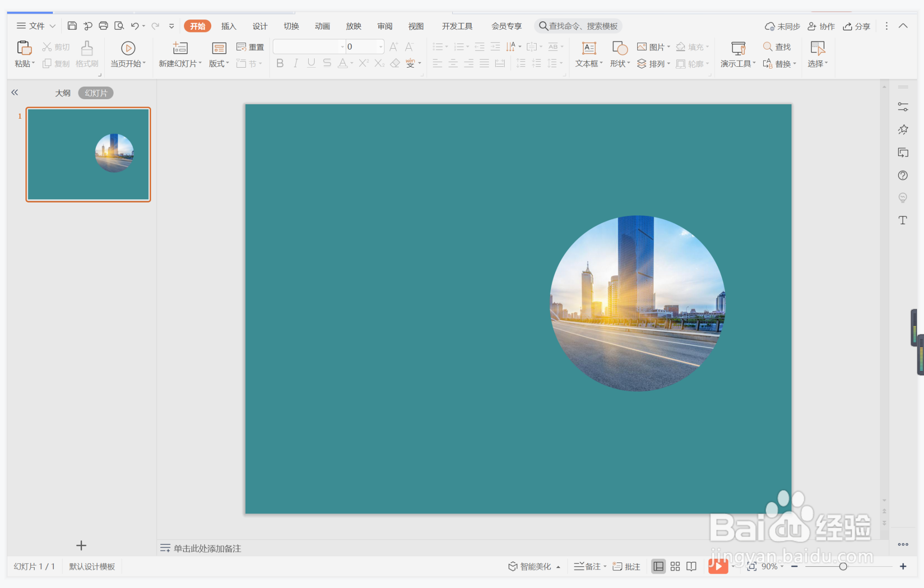Switch to slide sorter view
The width and height of the screenshot is (924, 588).
[x=675, y=566]
